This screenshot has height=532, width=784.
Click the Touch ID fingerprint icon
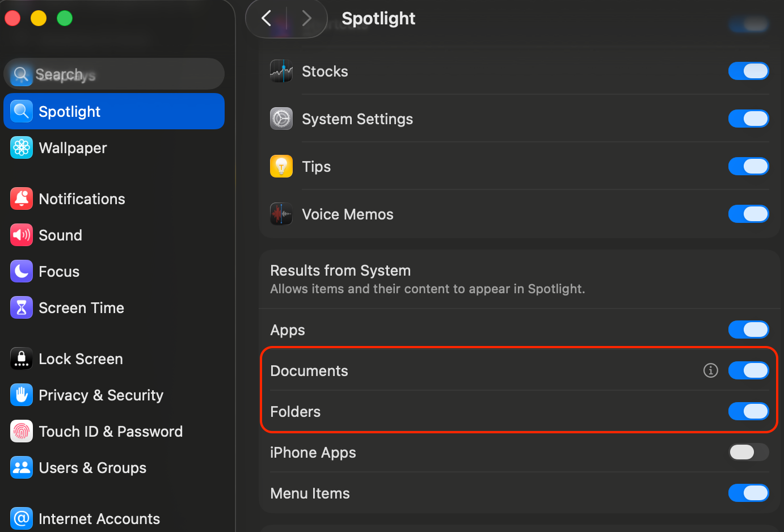tap(22, 432)
